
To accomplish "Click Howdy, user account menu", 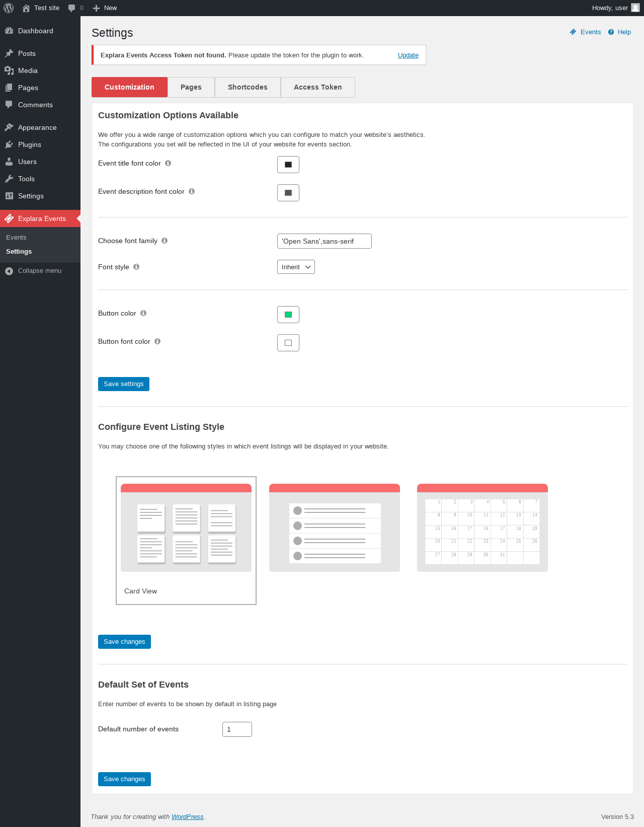I will pos(616,8).
